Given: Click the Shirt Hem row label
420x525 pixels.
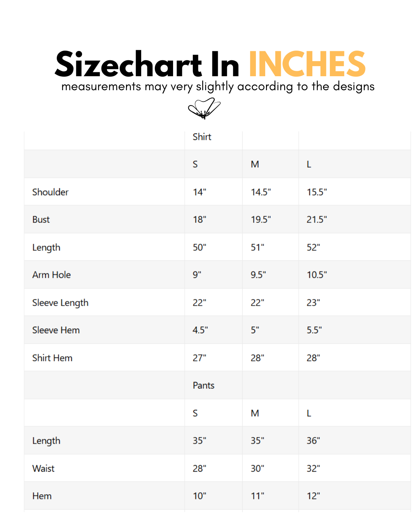Looking at the screenshot, I should coord(52,358).
